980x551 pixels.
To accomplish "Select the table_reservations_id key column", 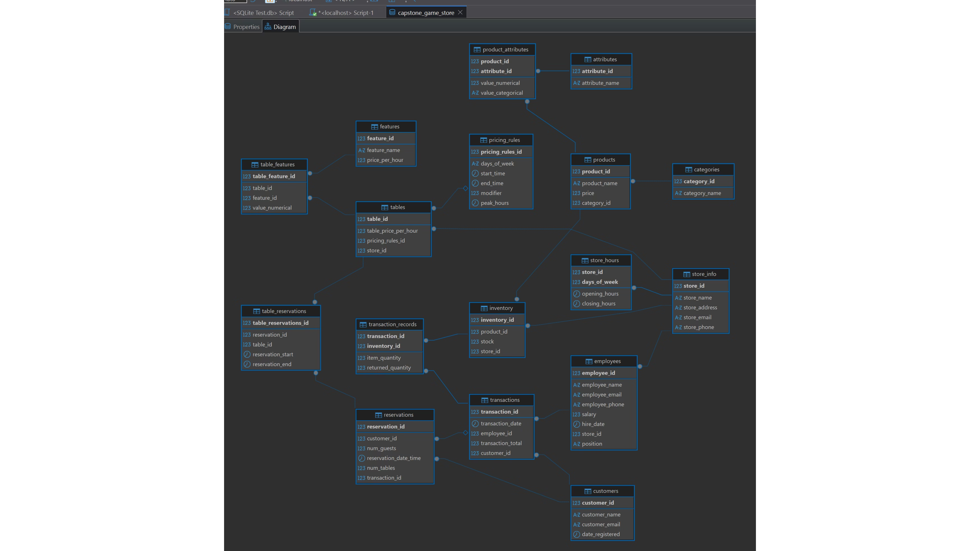I will pos(280,323).
